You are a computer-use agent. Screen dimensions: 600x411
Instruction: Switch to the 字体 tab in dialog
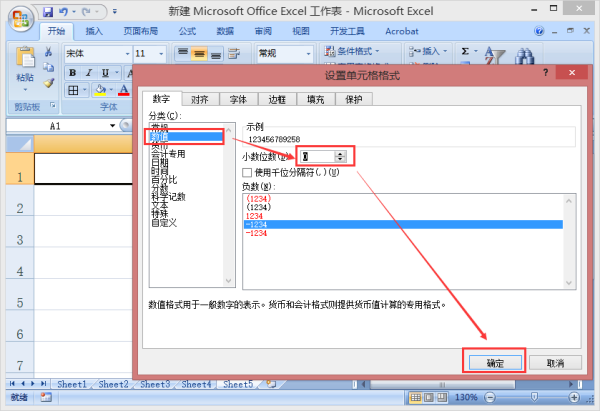click(x=238, y=99)
